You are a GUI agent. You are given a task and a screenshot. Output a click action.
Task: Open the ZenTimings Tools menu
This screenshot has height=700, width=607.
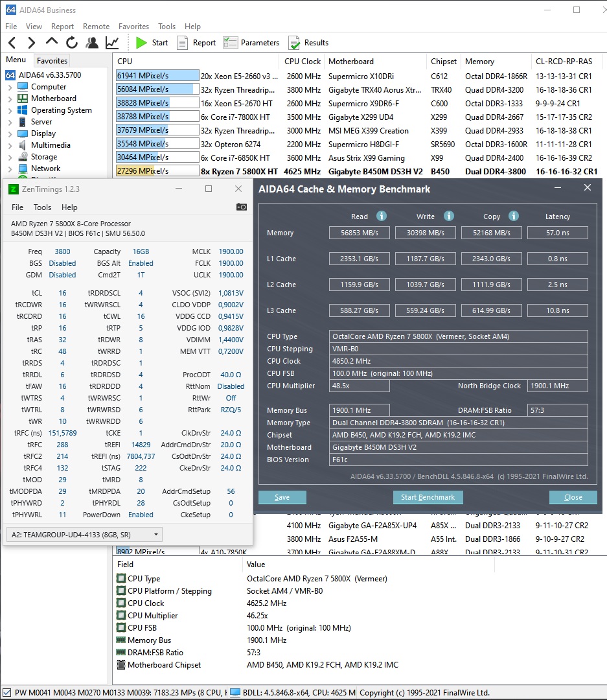[x=42, y=207]
